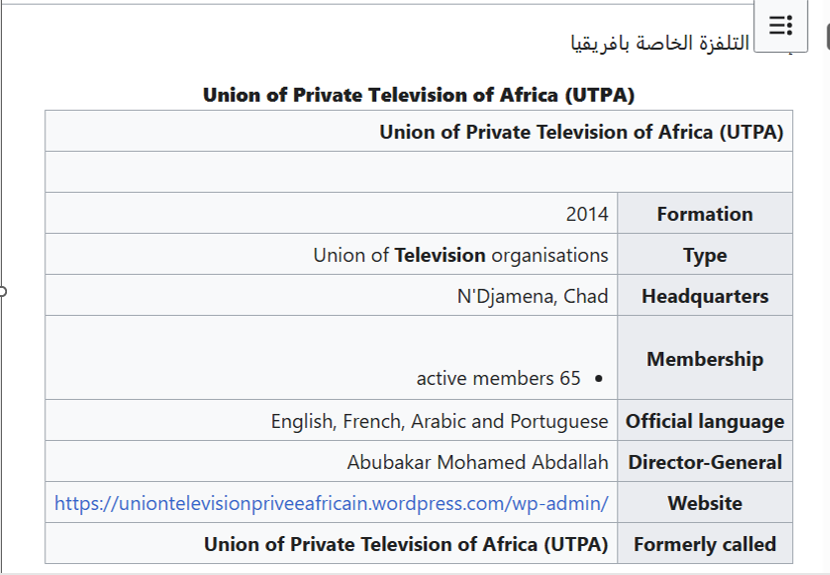Click the English, French, Arabic and Portuguese value
This screenshot has height=575, width=830.
click(439, 421)
